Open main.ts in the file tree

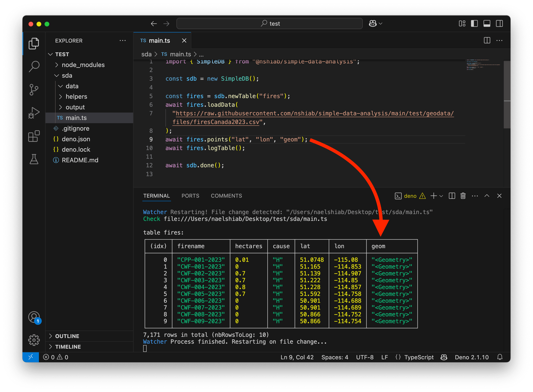[89, 118]
